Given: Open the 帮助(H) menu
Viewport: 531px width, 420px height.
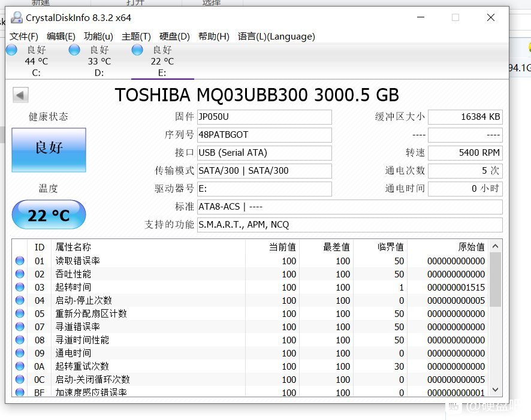Looking at the screenshot, I should (214, 36).
